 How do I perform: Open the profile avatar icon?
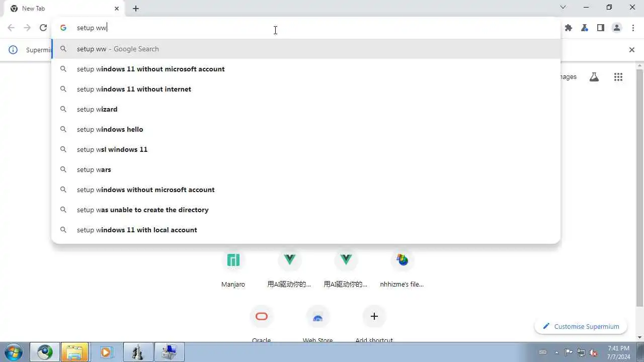click(617, 28)
